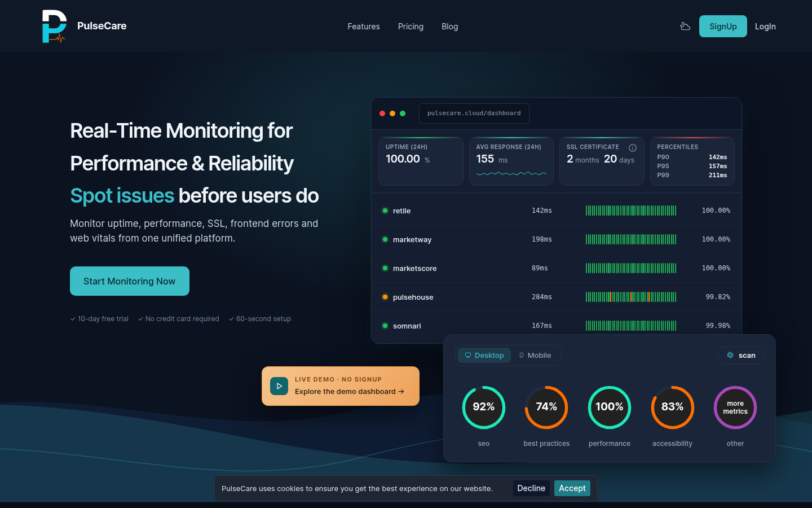Click marketscore uptime bar chart

tap(631, 268)
